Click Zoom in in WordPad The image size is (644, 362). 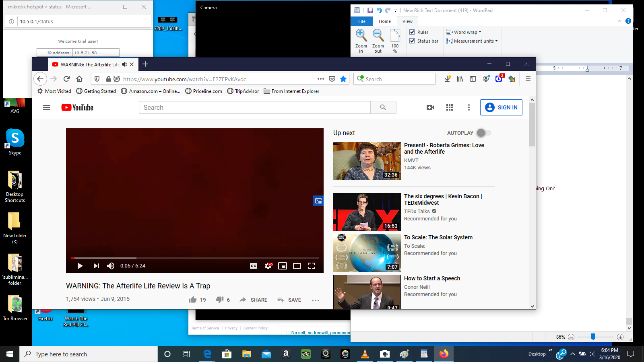coord(361,41)
